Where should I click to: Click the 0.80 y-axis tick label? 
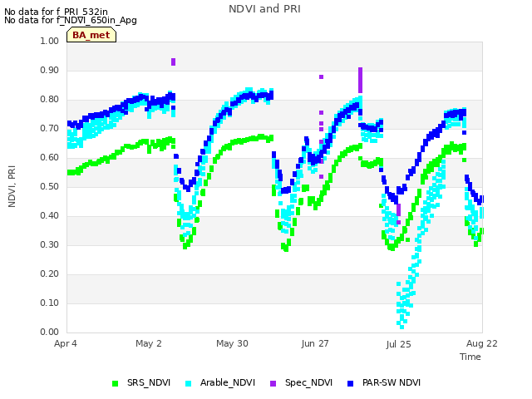point(50,100)
